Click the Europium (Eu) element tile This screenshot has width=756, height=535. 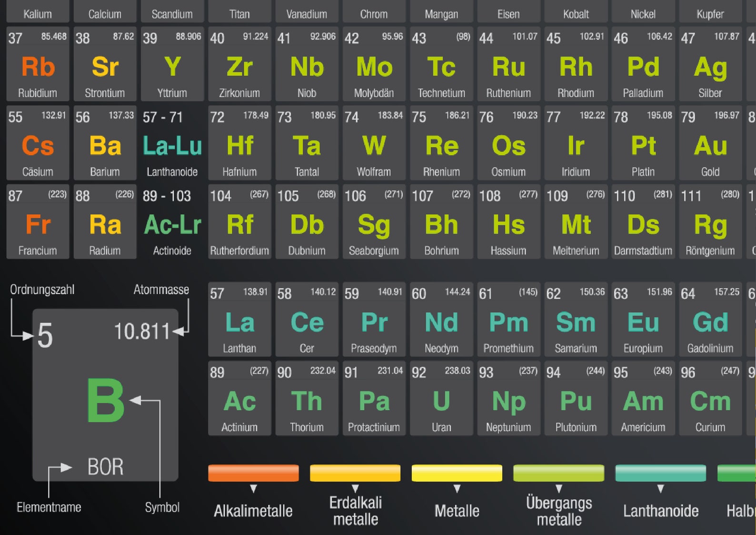(643, 319)
